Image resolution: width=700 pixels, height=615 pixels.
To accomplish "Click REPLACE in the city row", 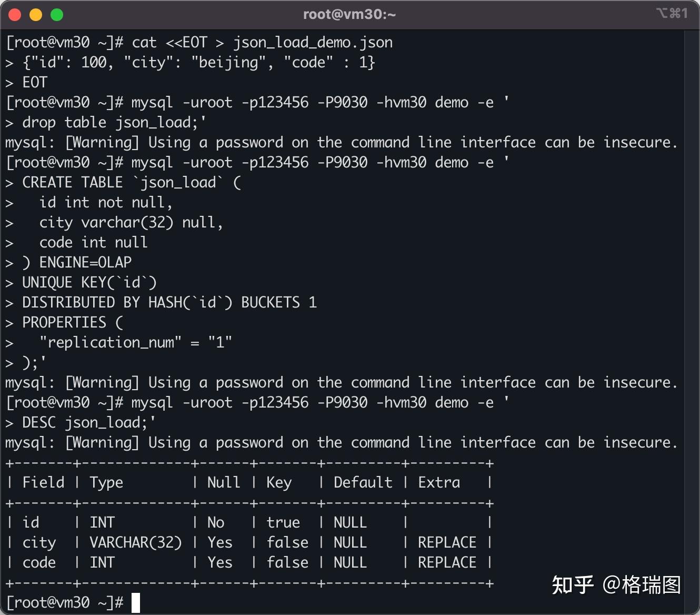I will point(447,543).
